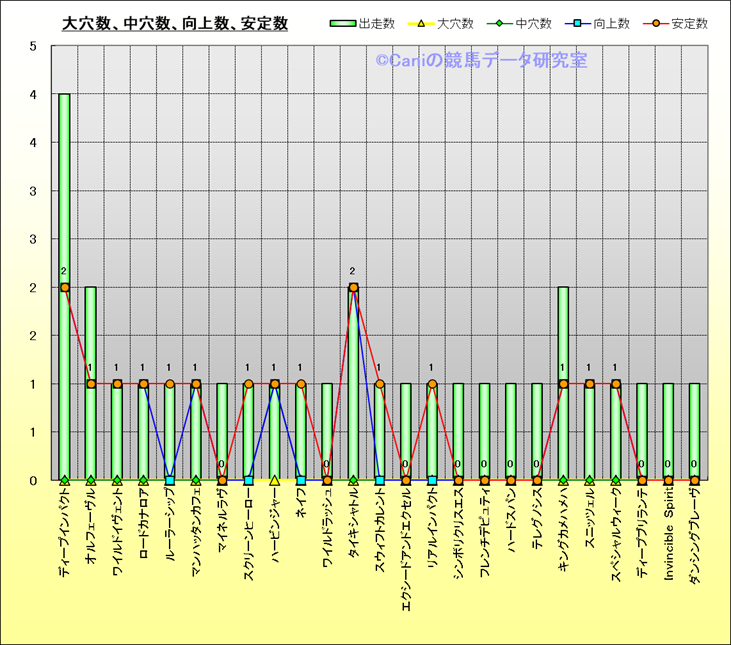This screenshot has width=731, height=645.
Task: Click the Cariの競馬データ研究室 watermark text
Action: [481, 61]
